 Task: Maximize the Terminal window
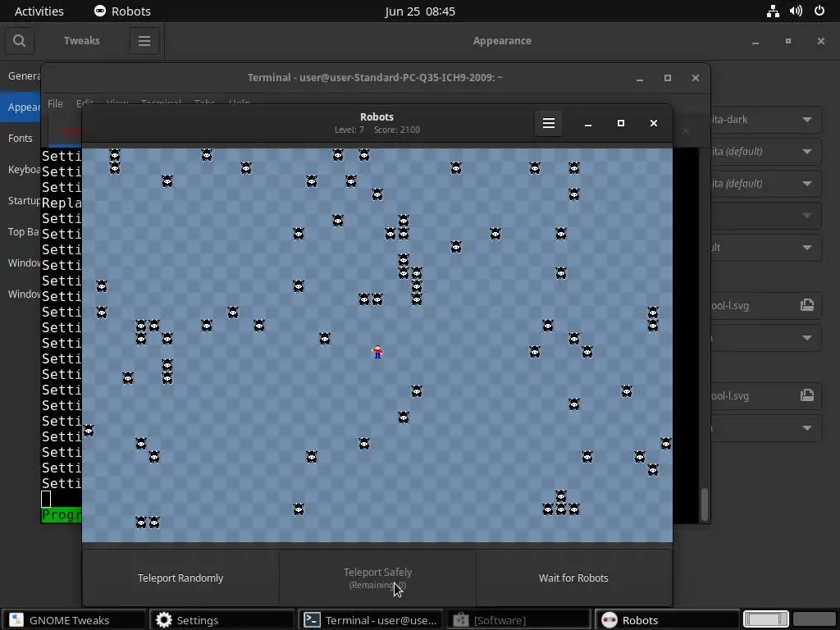[x=668, y=78]
